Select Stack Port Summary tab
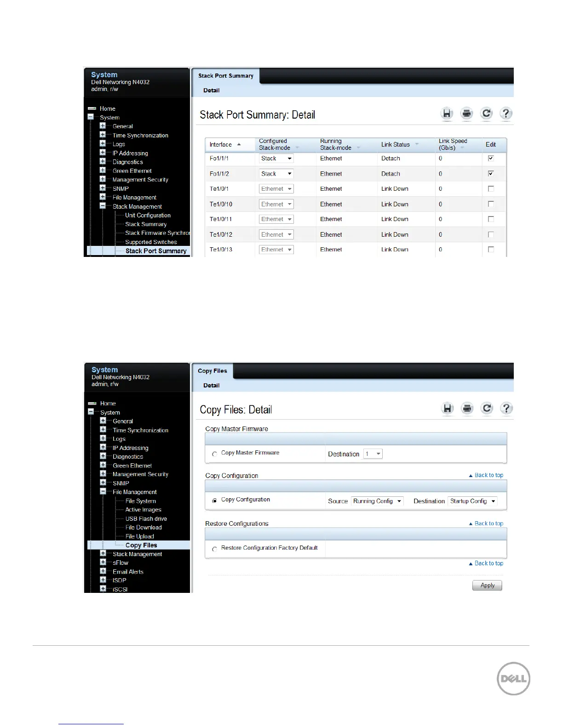 (x=225, y=76)
